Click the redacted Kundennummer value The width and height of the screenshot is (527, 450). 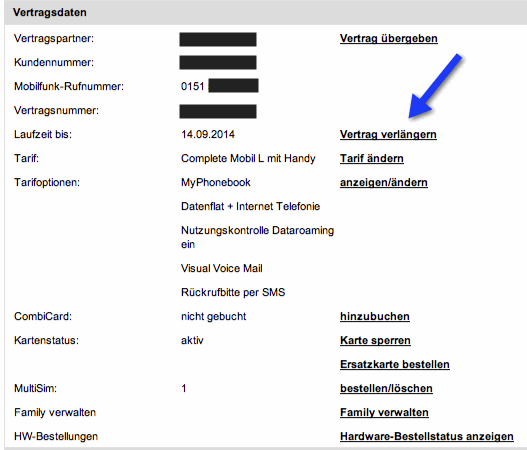pos(218,63)
